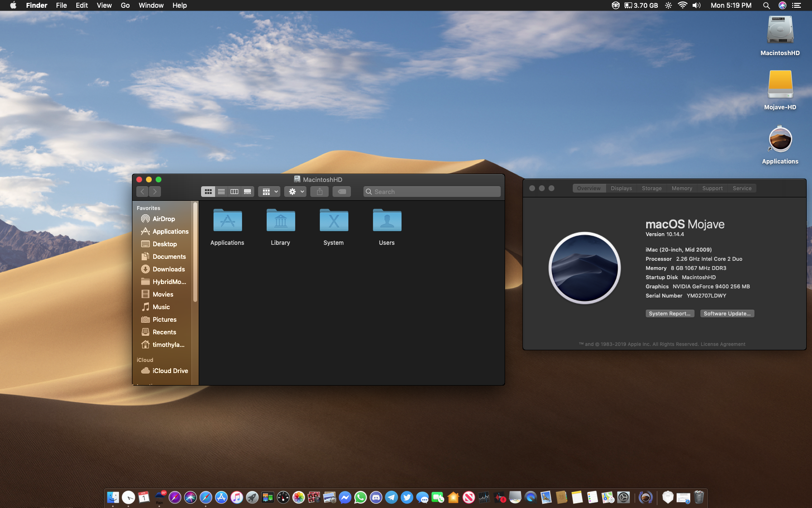Open Spotlight search in menu bar
The width and height of the screenshot is (812, 508).
point(766,5)
